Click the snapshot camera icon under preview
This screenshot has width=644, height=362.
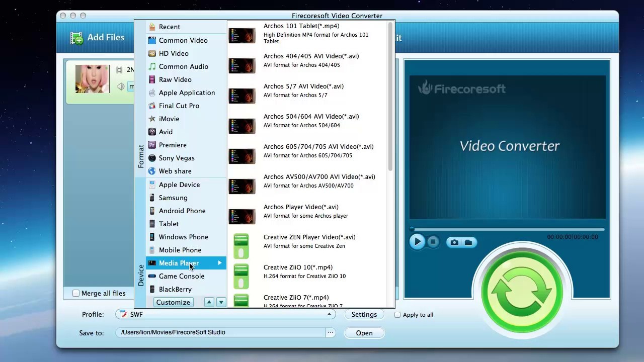[454, 242]
